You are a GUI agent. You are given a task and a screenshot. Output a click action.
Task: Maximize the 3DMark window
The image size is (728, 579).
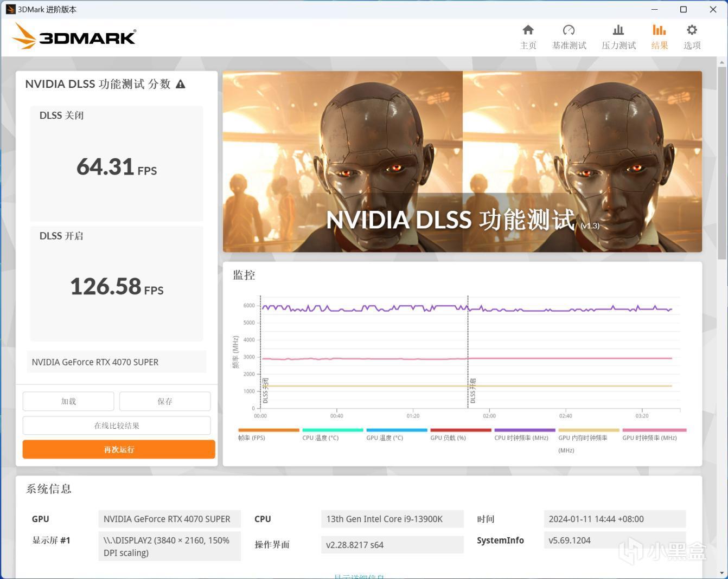tap(684, 9)
